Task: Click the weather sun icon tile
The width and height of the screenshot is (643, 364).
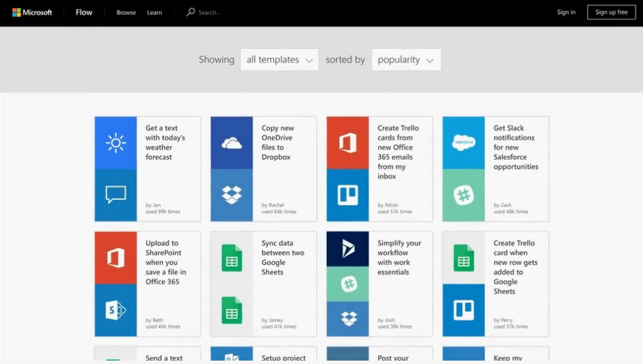Action: point(116,143)
